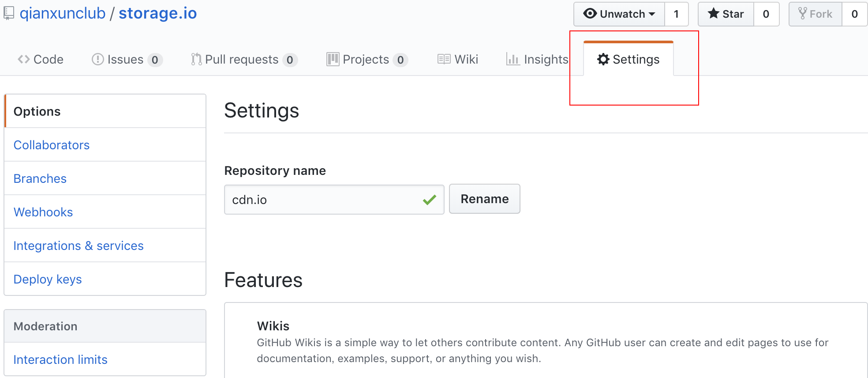Click the Wiki open-book icon
The width and height of the screenshot is (868, 378).
[x=444, y=59]
